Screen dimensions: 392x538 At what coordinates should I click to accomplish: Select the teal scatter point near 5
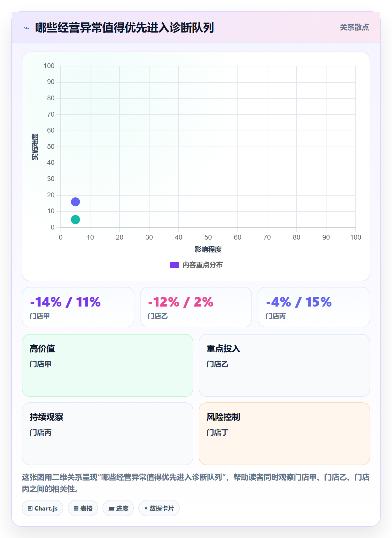pyautogui.click(x=75, y=219)
